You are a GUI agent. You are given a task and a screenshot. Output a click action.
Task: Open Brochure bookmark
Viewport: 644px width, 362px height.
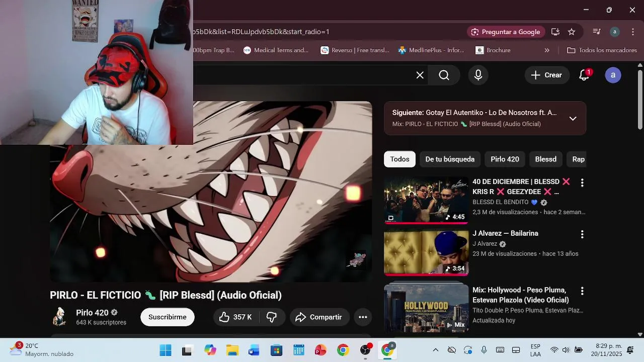493,50
